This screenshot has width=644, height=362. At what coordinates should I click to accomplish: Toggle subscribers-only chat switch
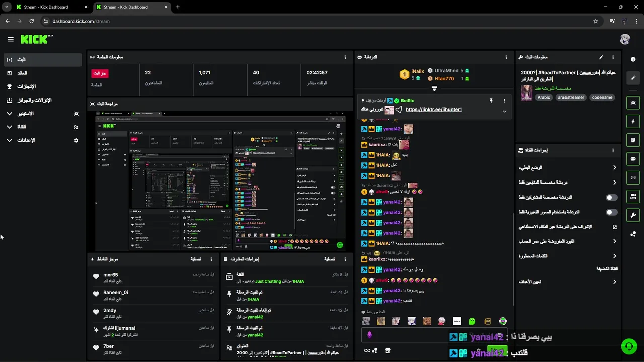pos(611,198)
